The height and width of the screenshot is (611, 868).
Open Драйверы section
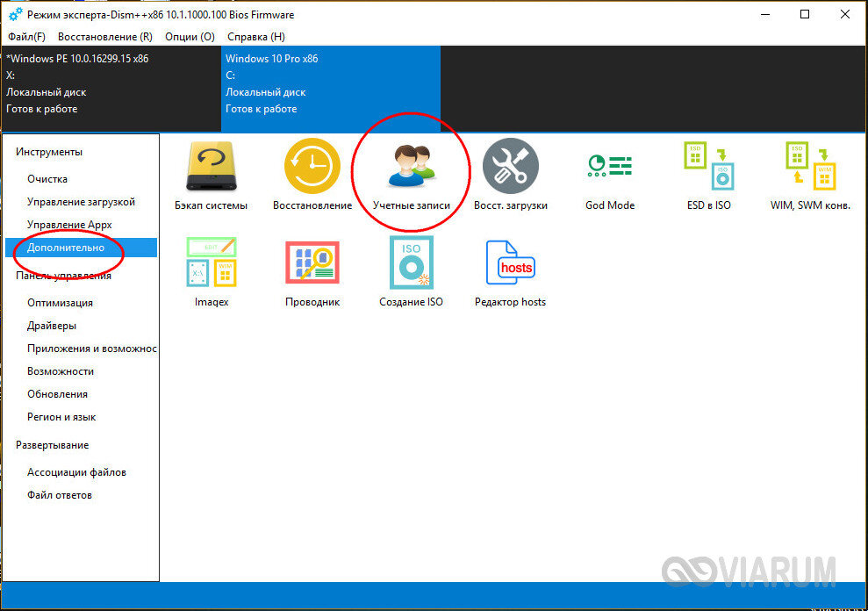[52, 325]
